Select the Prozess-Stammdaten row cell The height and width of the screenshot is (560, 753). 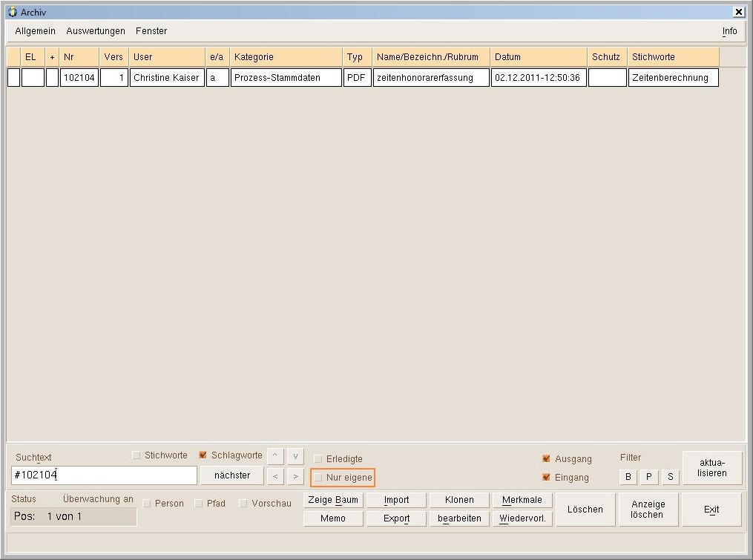coord(286,78)
